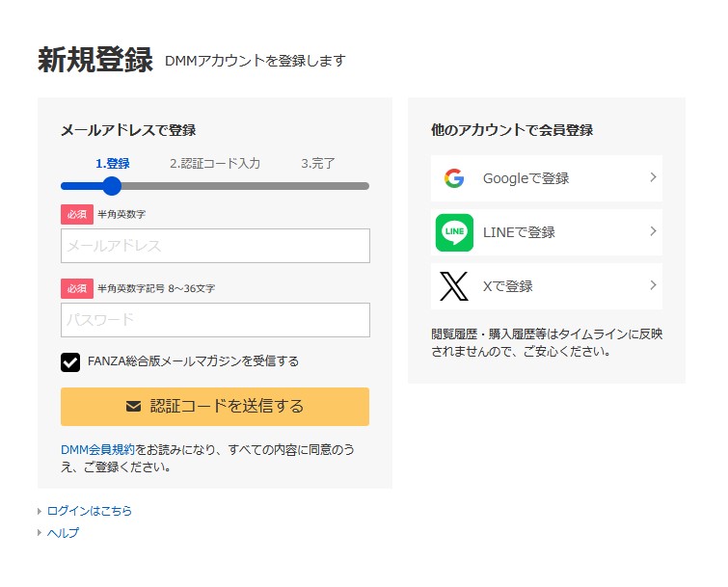Expand chevron on LINEで登録 row

click(653, 231)
